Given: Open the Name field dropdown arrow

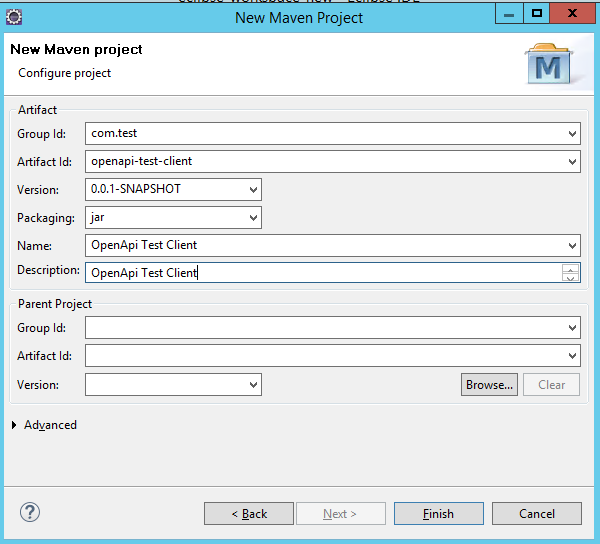Looking at the screenshot, I should 572,246.
